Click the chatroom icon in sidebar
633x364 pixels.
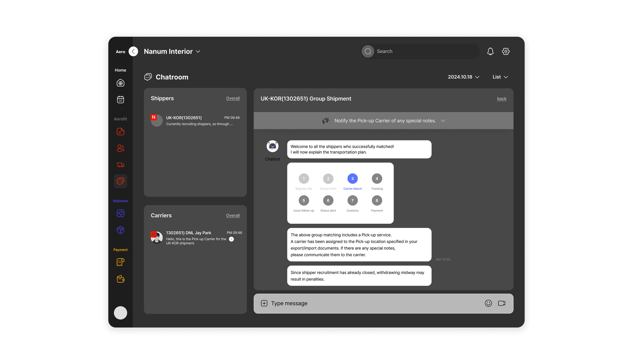pyautogui.click(x=120, y=181)
